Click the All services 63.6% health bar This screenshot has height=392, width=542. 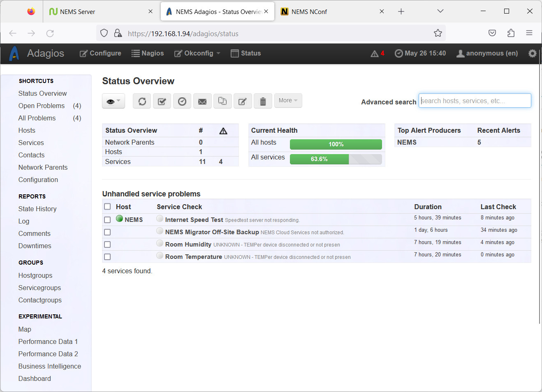pos(336,159)
